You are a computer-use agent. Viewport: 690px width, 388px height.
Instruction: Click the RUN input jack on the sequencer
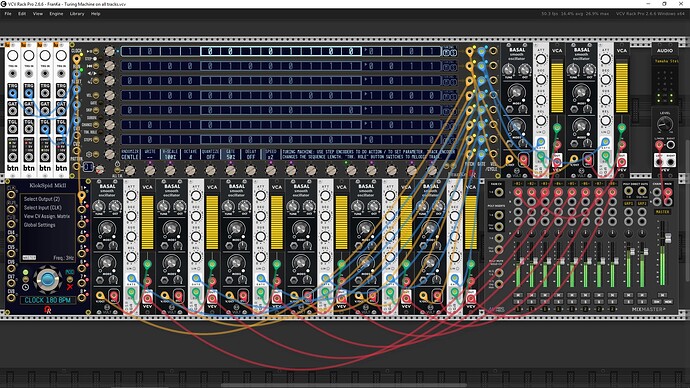pos(77,73)
